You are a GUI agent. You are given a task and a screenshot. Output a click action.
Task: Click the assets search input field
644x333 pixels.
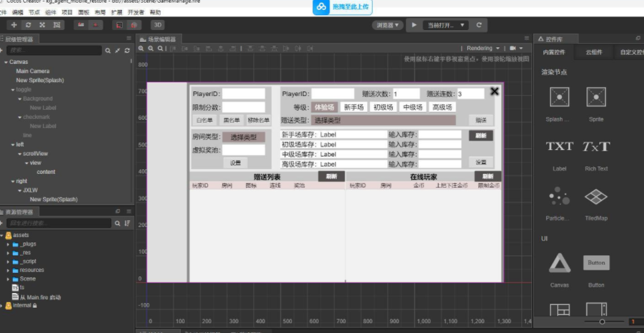59,223
